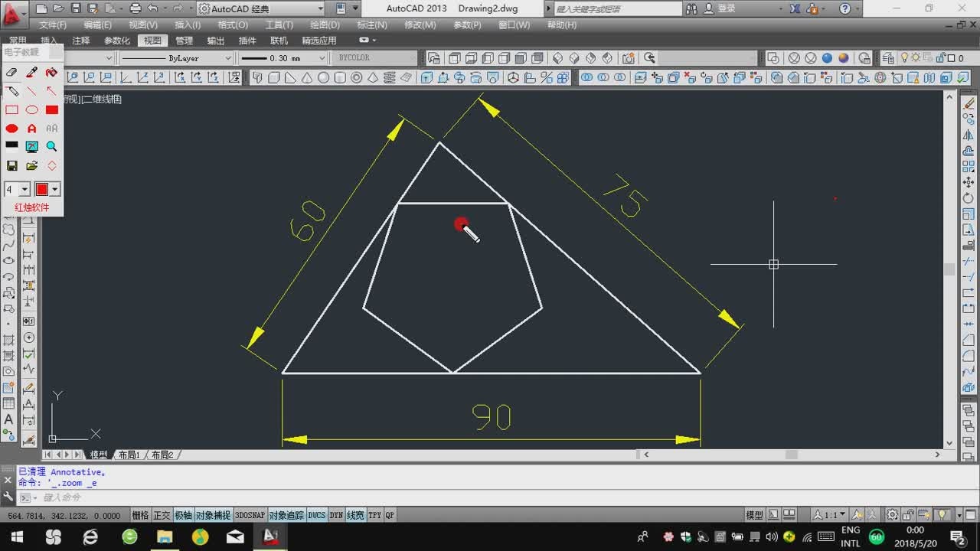Viewport: 980px width, 551px height.
Task: Click the Undo arrow icon
Action: coord(152,9)
